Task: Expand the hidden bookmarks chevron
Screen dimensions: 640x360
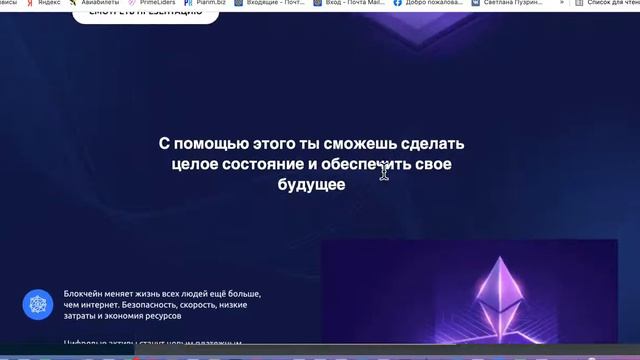Action: (x=562, y=2)
